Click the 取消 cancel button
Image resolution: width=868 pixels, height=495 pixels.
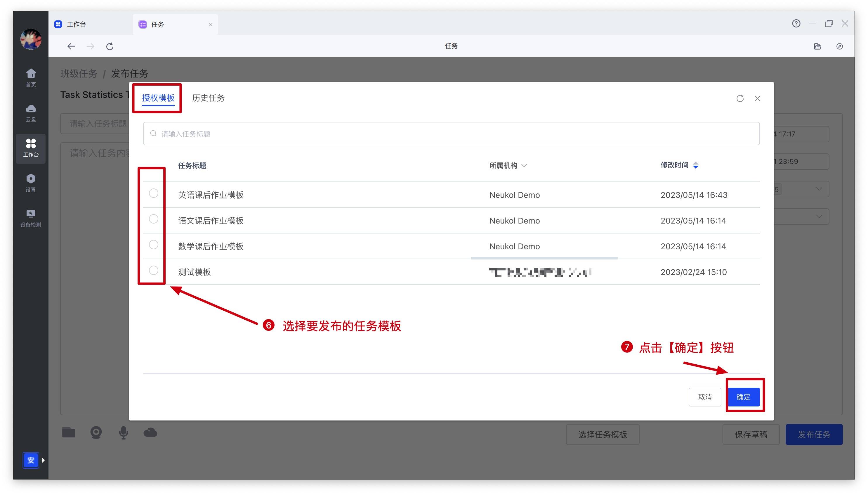pos(704,397)
